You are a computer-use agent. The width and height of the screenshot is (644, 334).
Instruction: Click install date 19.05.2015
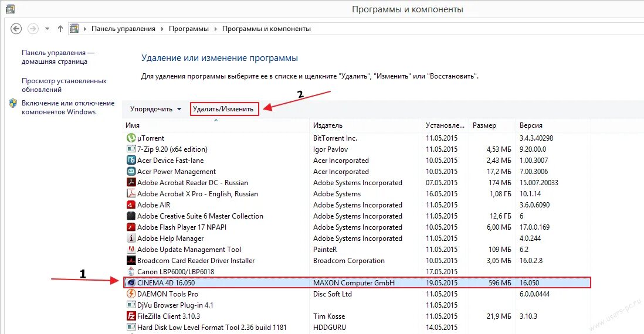(442, 282)
